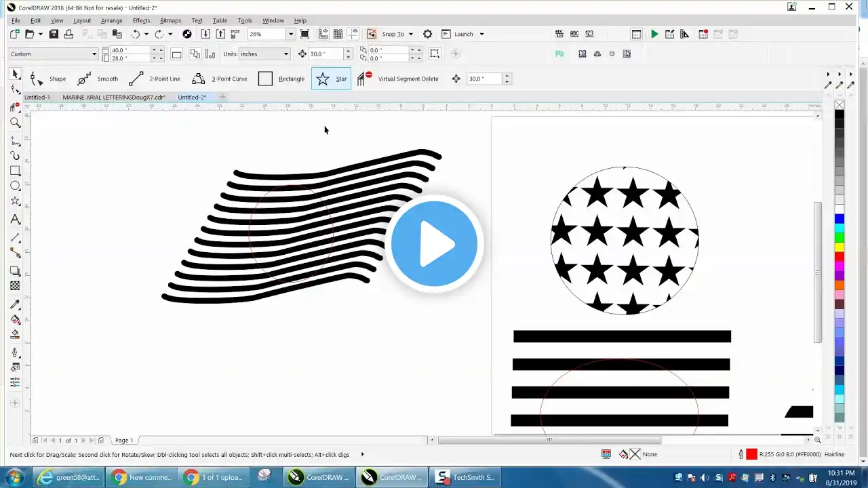The height and width of the screenshot is (488, 868).
Task: Open the Units inches dropdown
Action: coord(265,54)
